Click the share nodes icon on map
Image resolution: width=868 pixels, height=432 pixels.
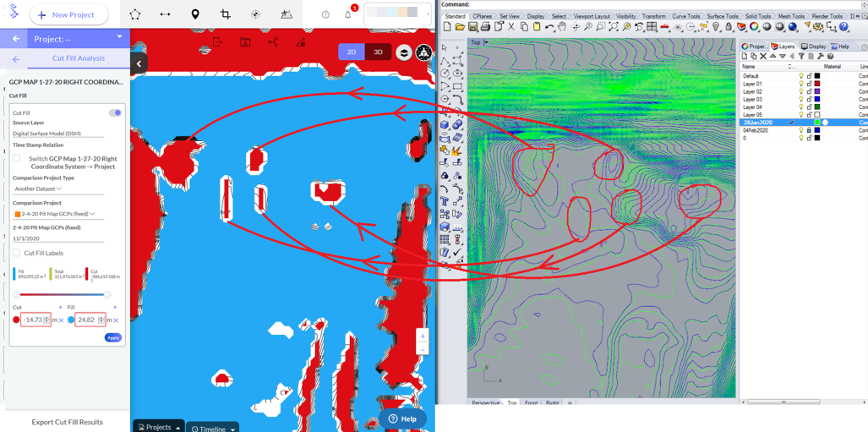273,41
